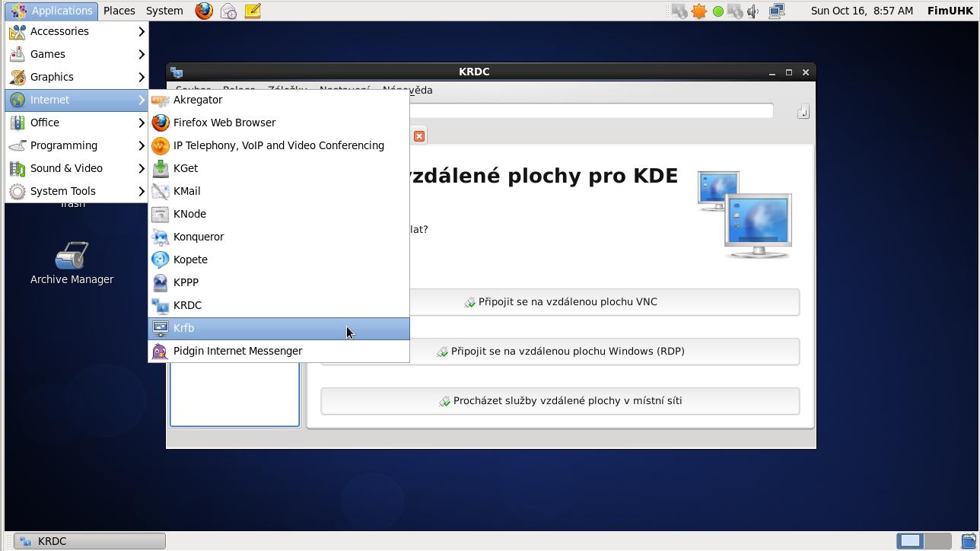
Task: Open IP Telephony, VoIP and Video Conferencing
Action: click(278, 145)
